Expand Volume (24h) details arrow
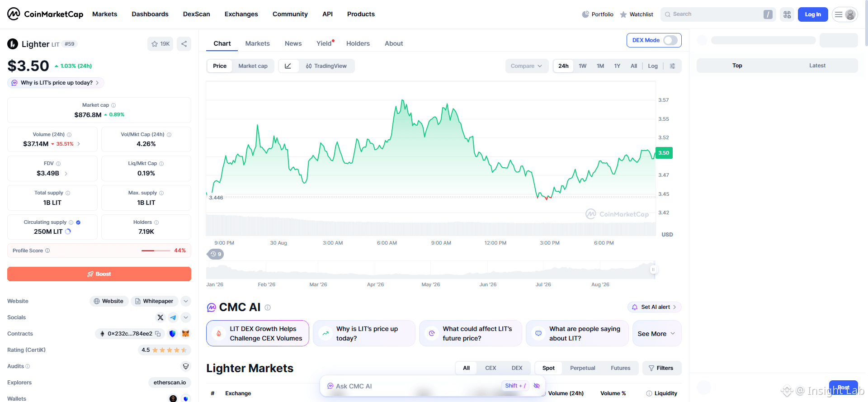This screenshot has width=868, height=402. coord(79,144)
